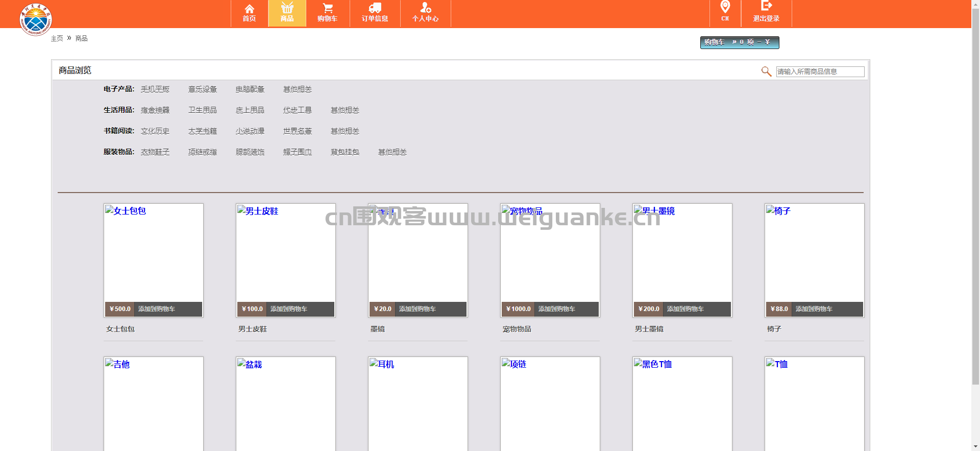Screen dimensions: 980x451
Task: Select 宿舍神器 category
Action: [155, 110]
